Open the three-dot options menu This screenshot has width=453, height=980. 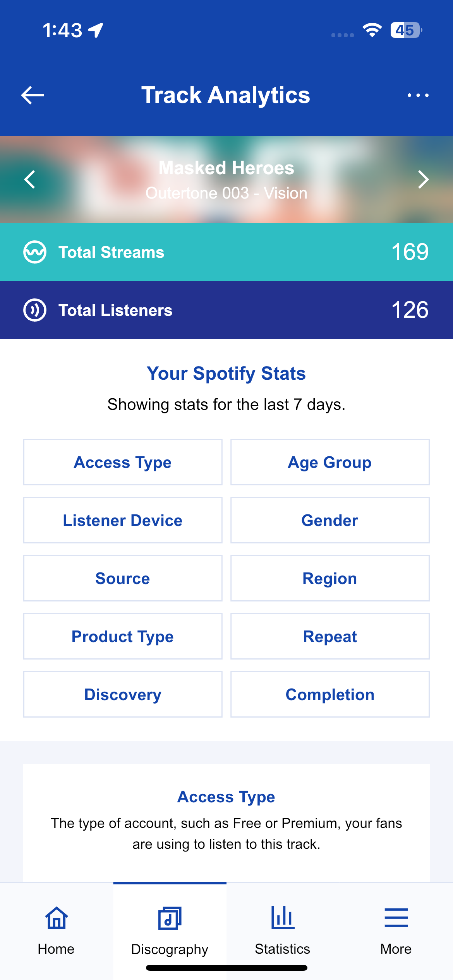418,95
